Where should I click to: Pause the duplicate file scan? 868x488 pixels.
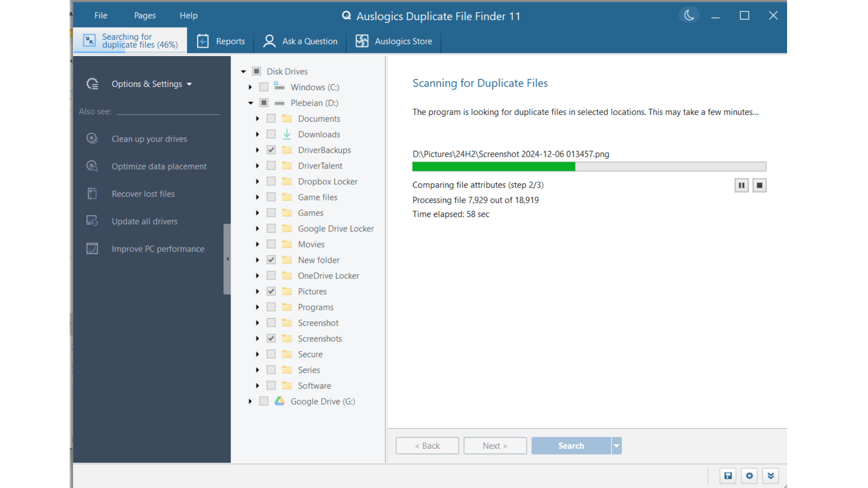[x=741, y=185]
